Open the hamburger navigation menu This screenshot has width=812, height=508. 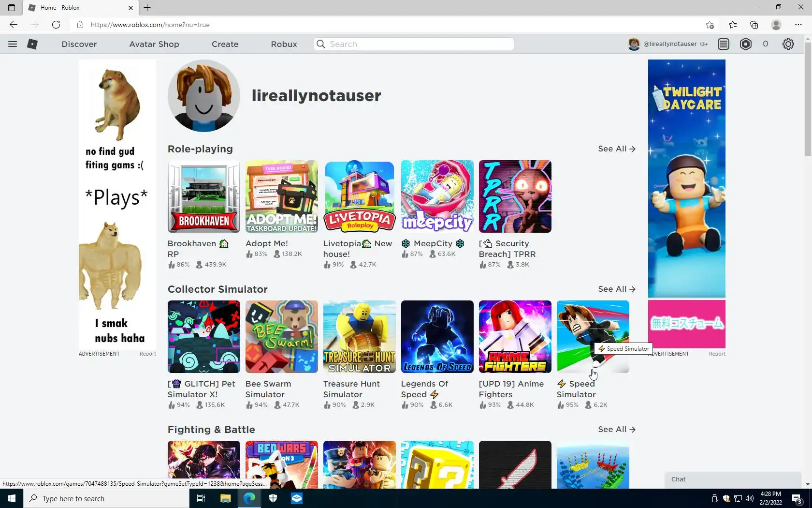click(13, 44)
